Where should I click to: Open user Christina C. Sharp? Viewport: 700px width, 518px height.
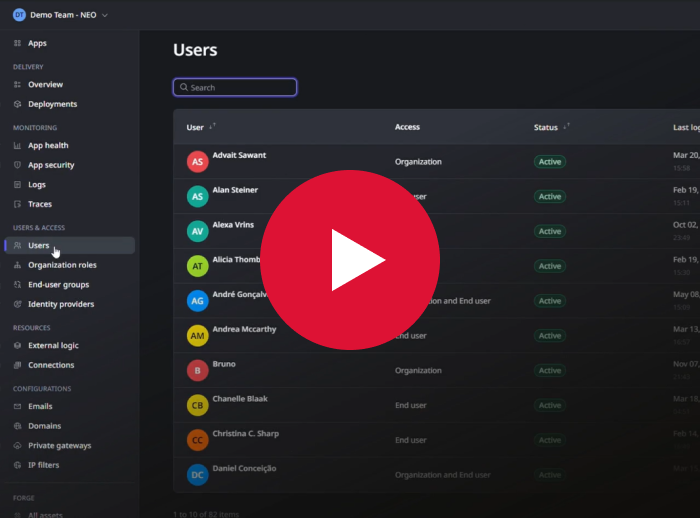pos(246,434)
